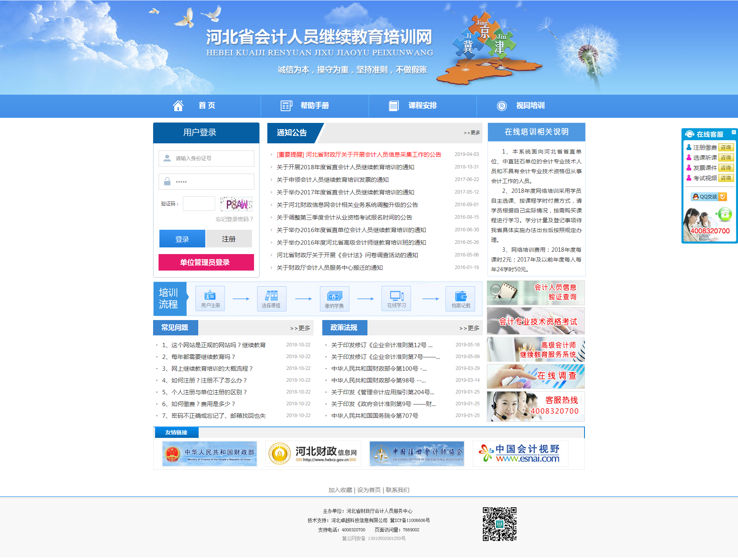Screen dimensions: 738x560
Task: Open the 在线学习 monitor icon
Action: [396, 296]
